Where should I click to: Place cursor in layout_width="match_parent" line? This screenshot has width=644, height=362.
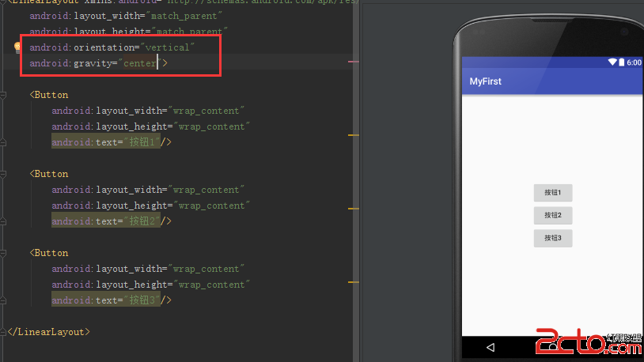126,16
